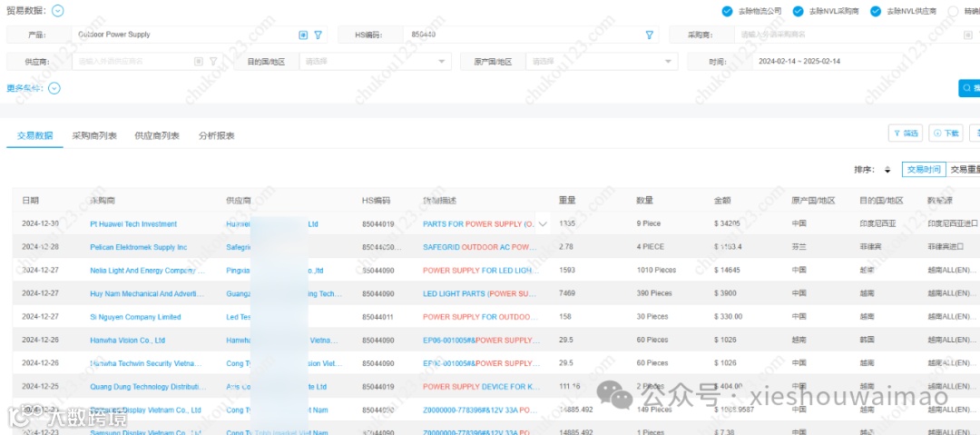Viewport: 980px width, 435px height.
Task: Click filter icon in 供应商 field
Action: [x=213, y=62]
